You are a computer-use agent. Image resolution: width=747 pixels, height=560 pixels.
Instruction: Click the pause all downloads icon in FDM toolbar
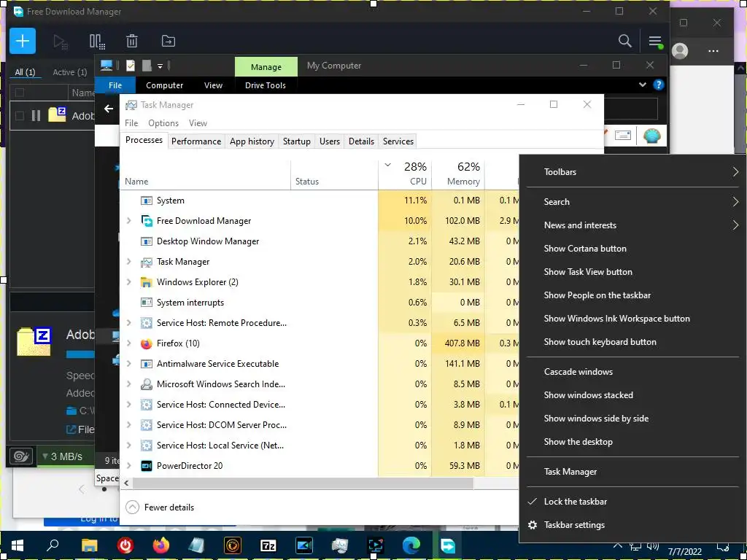pos(97,42)
